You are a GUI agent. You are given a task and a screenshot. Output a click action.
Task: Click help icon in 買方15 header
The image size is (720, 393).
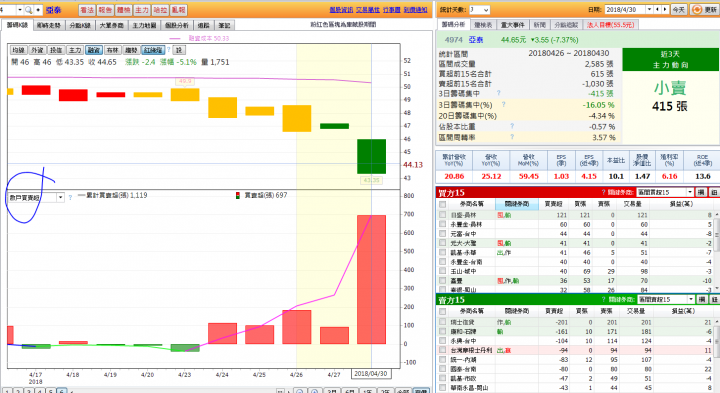tap(603, 192)
